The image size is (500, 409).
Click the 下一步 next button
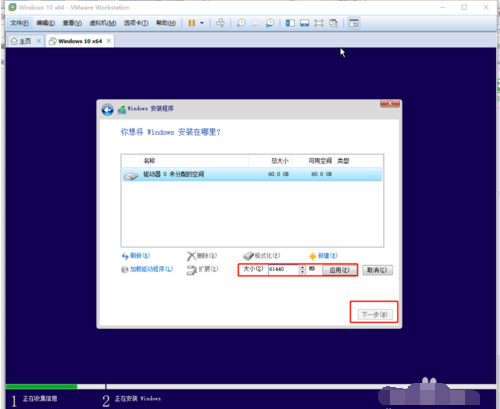(375, 314)
